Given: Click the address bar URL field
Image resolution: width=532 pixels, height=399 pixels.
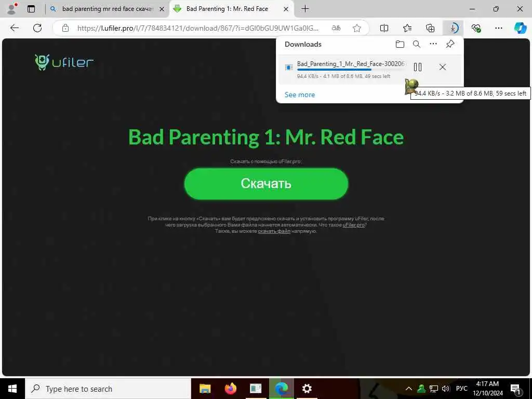Looking at the screenshot, I should pos(198,28).
